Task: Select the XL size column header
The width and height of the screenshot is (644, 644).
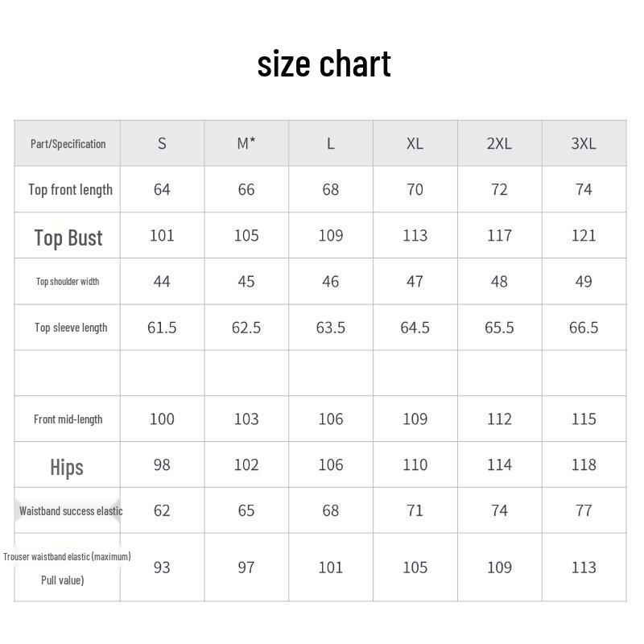Action: [x=415, y=143]
